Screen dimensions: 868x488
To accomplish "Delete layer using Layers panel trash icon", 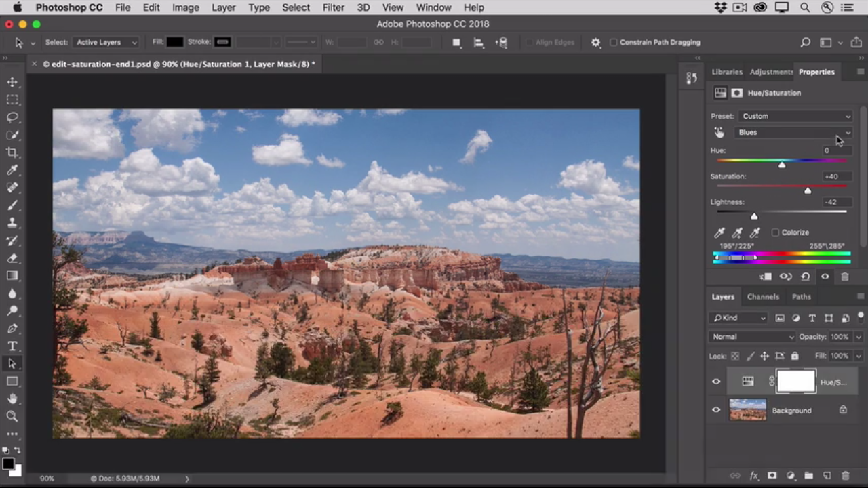I will coord(845,476).
